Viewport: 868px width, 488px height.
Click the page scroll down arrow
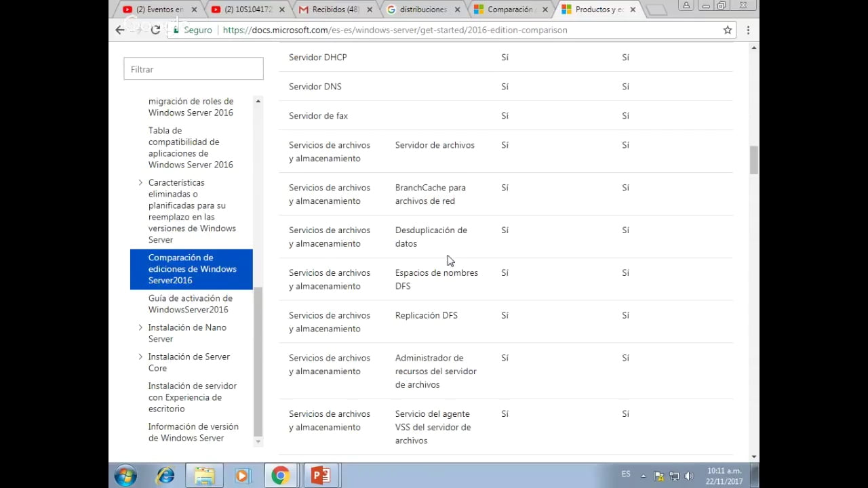pyautogui.click(x=754, y=457)
